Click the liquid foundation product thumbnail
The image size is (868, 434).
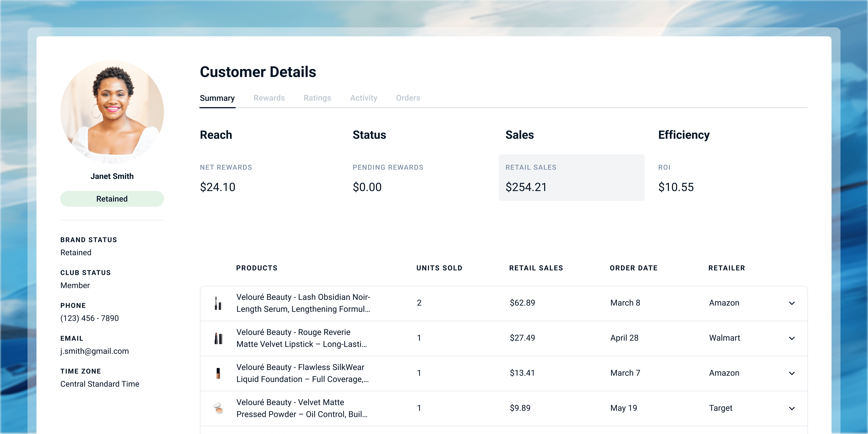[x=218, y=373]
